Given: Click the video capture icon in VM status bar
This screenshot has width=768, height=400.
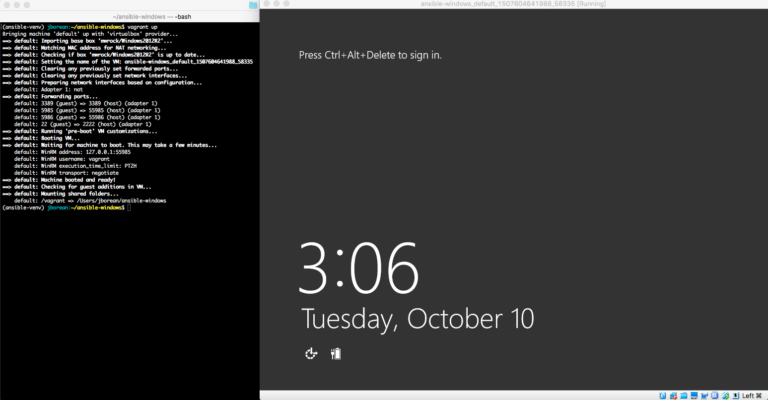Looking at the screenshot, I should tap(704, 396).
